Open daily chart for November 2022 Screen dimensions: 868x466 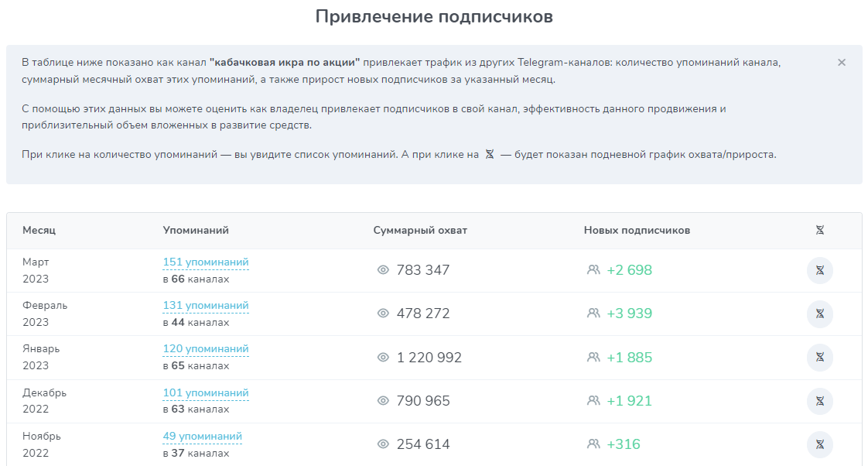click(819, 444)
